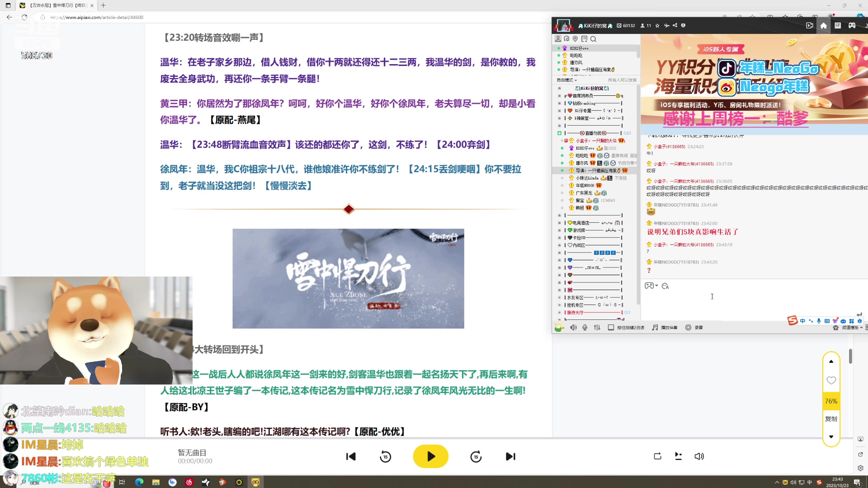
Task: Rewind 15 seconds in the player
Action: 385,456
